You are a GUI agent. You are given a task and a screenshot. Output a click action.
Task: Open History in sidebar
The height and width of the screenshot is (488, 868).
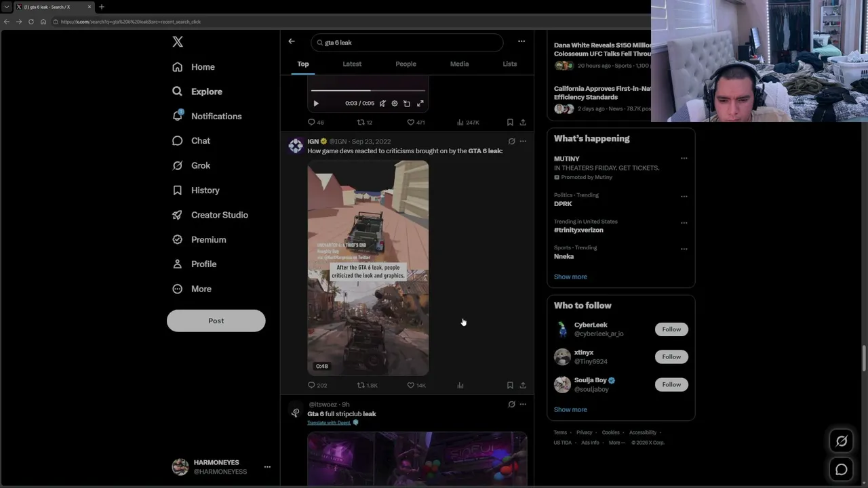tap(196, 190)
